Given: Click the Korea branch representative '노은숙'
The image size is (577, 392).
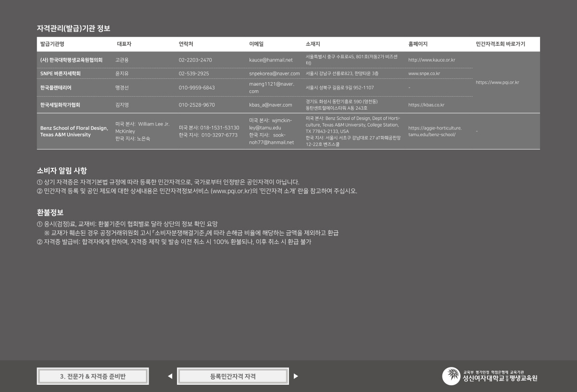Looking at the screenshot, I should 143,139.
